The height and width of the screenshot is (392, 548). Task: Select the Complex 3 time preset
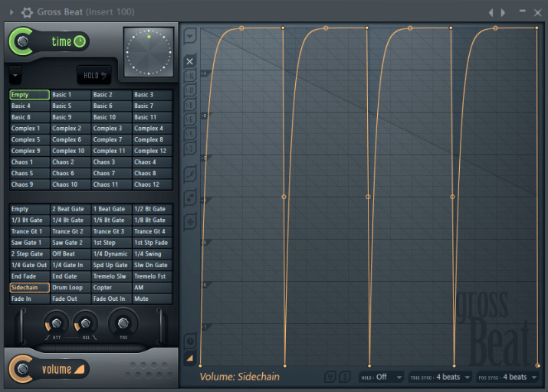[111, 129]
